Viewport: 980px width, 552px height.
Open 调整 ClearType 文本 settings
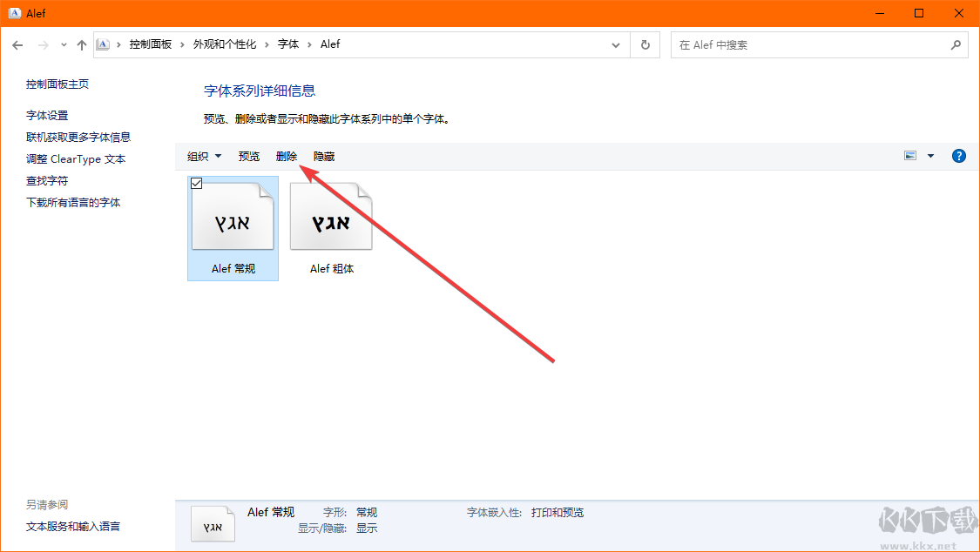(74, 158)
